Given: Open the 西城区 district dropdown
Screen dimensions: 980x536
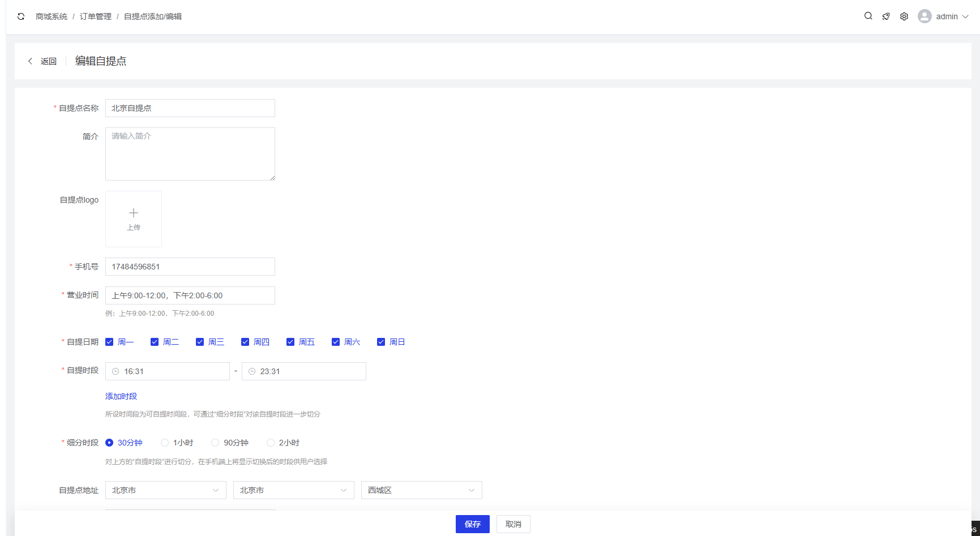Looking at the screenshot, I should click(x=421, y=490).
